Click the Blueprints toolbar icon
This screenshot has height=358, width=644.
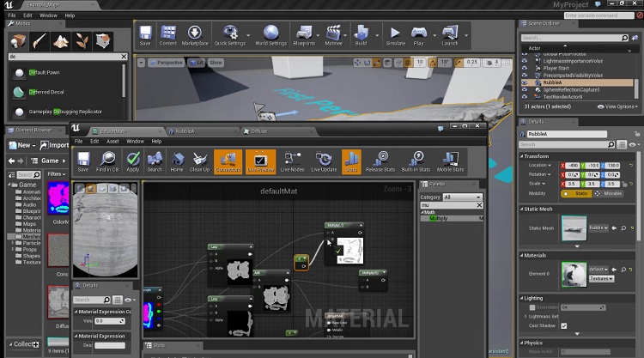point(304,35)
